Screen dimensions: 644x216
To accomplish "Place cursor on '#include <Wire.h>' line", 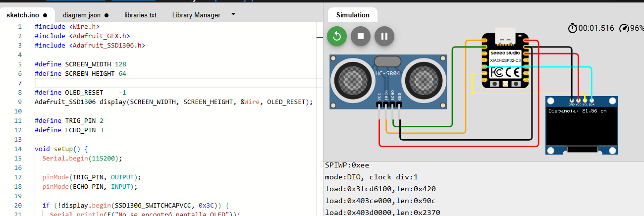I will (x=67, y=26).
